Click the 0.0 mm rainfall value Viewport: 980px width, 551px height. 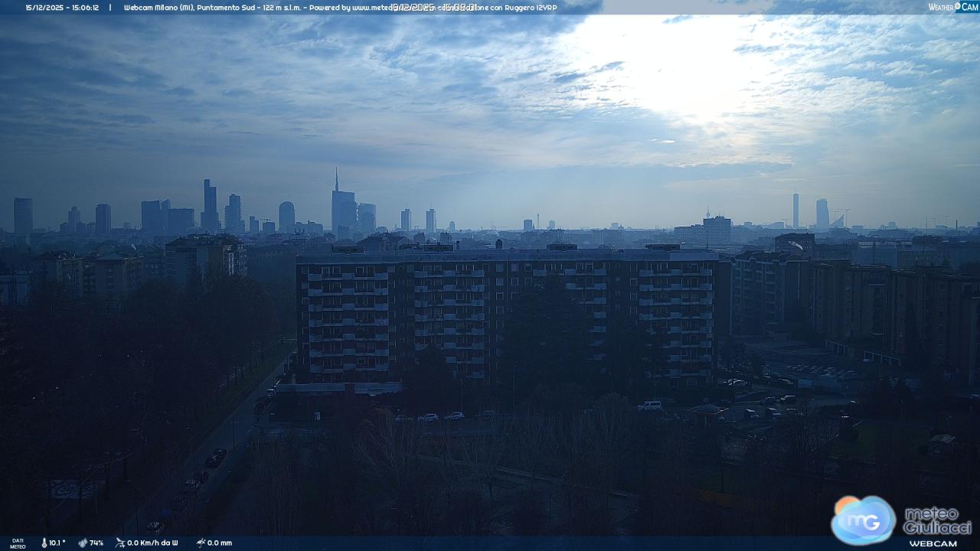(x=220, y=543)
